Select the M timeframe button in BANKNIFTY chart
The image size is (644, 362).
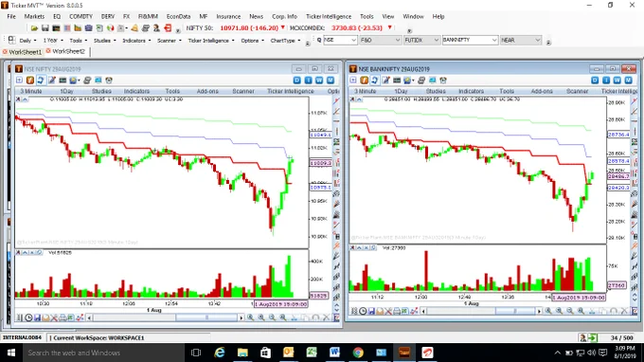tap(628, 81)
